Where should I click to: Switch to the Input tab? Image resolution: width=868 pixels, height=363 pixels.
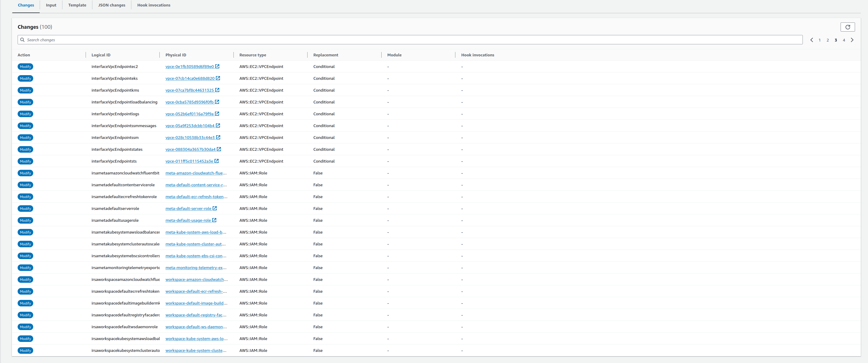(x=51, y=5)
